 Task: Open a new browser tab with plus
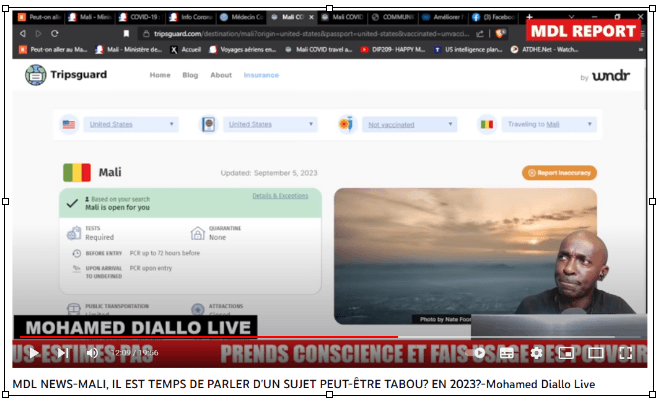pos(529,17)
